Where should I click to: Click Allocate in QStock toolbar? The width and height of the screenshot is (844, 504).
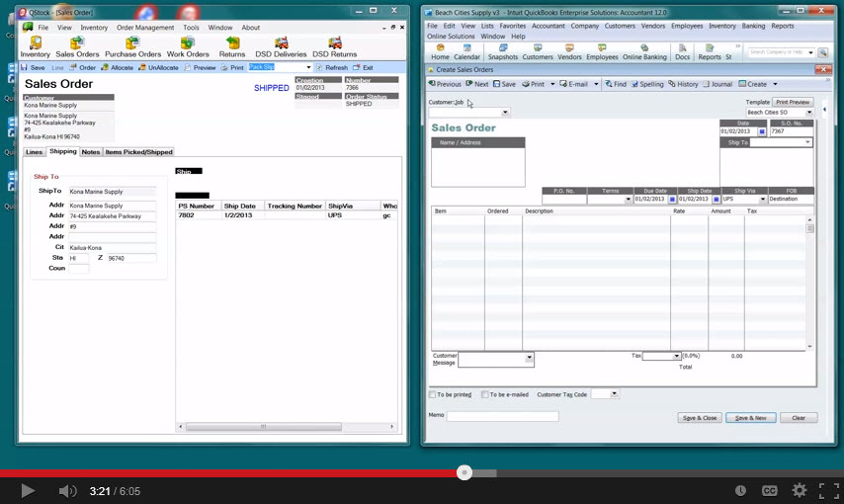(117, 68)
